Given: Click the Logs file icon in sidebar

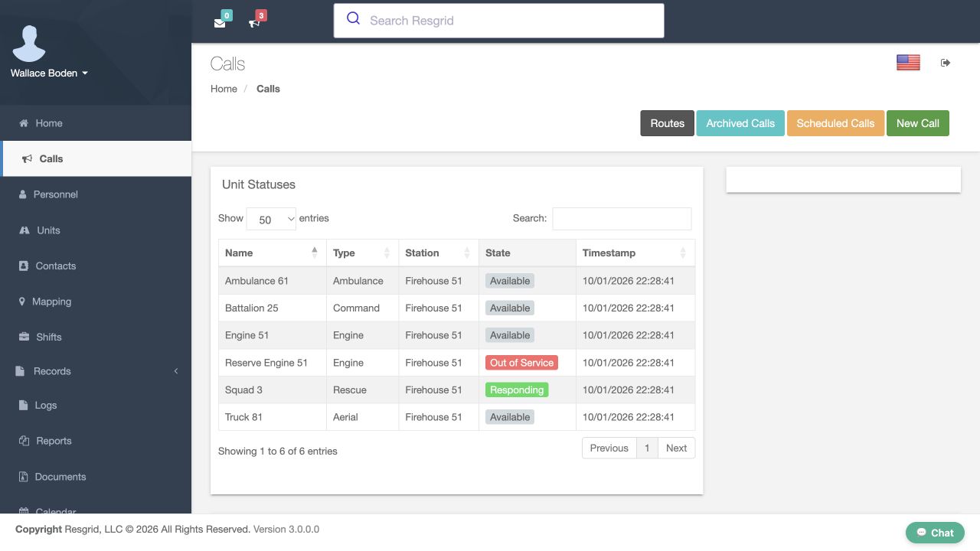Looking at the screenshot, I should pos(23,406).
